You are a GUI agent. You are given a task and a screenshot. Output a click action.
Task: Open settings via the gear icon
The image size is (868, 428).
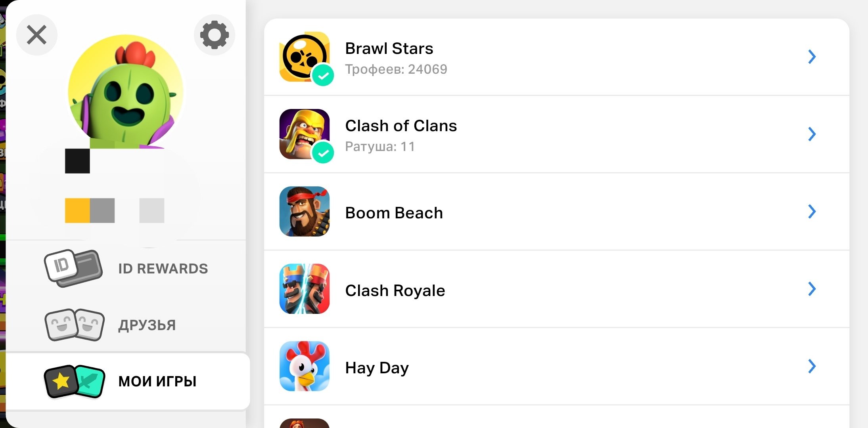(215, 35)
